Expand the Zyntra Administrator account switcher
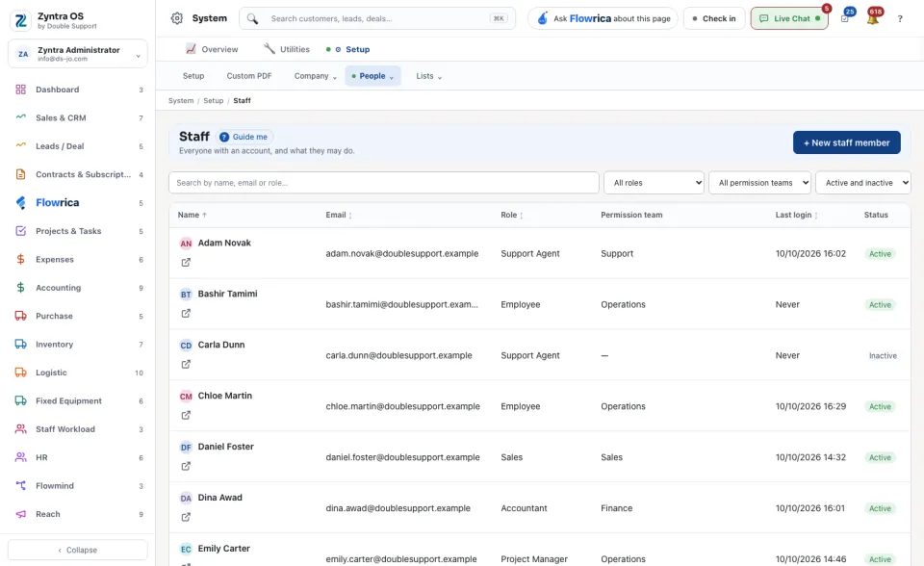Screen dimensions: 924x566 tap(78, 54)
